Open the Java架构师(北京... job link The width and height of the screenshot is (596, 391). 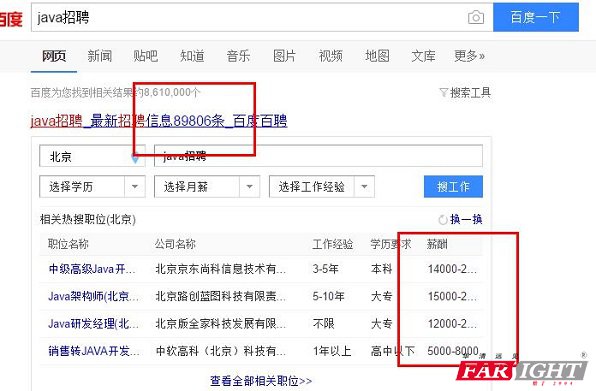[94, 296]
